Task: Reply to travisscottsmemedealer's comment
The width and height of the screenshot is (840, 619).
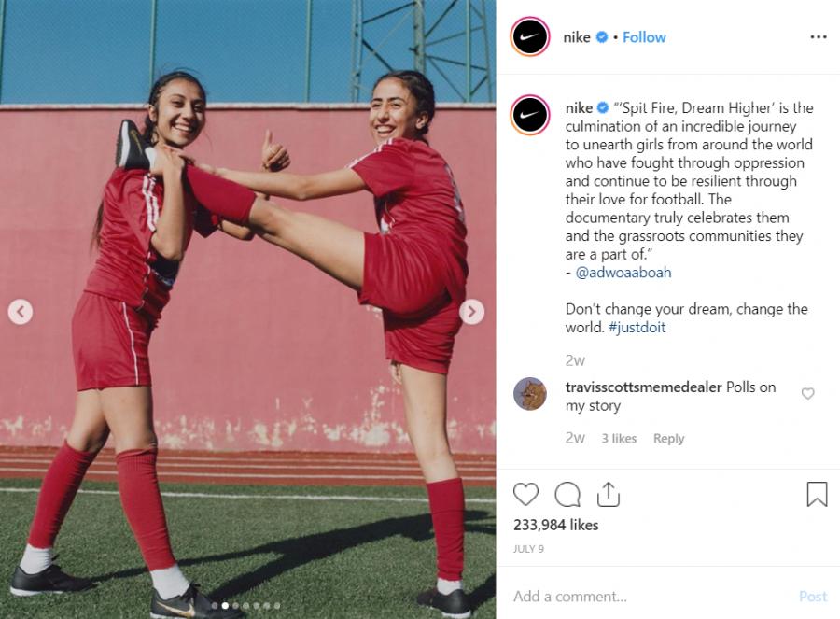Action: 668,439
